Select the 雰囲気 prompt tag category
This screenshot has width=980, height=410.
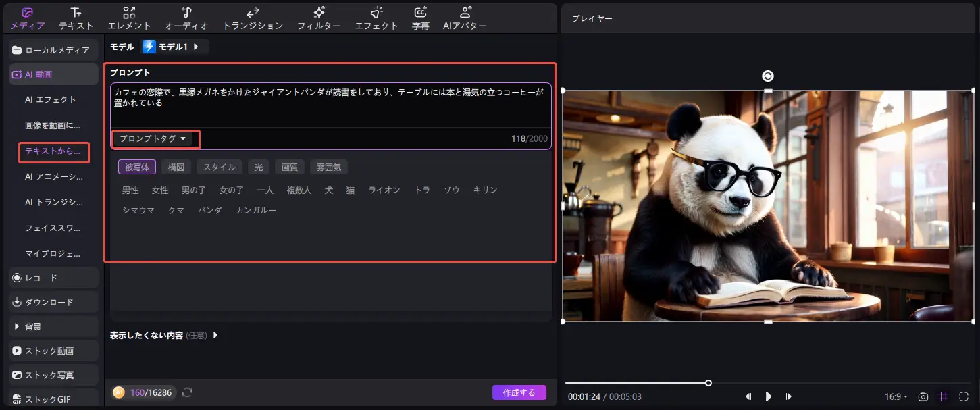pyautogui.click(x=329, y=167)
